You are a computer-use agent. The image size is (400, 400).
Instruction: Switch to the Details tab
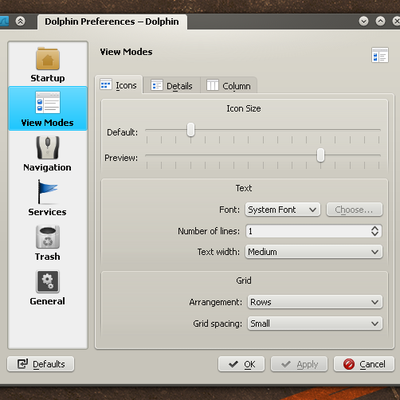tap(172, 86)
